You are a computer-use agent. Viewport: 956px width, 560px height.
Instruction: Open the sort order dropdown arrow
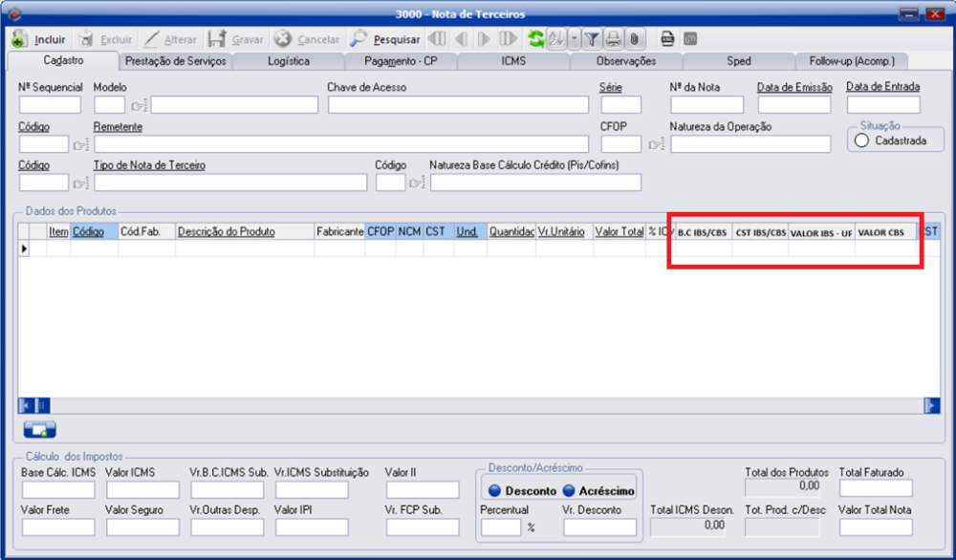coord(574,39)
